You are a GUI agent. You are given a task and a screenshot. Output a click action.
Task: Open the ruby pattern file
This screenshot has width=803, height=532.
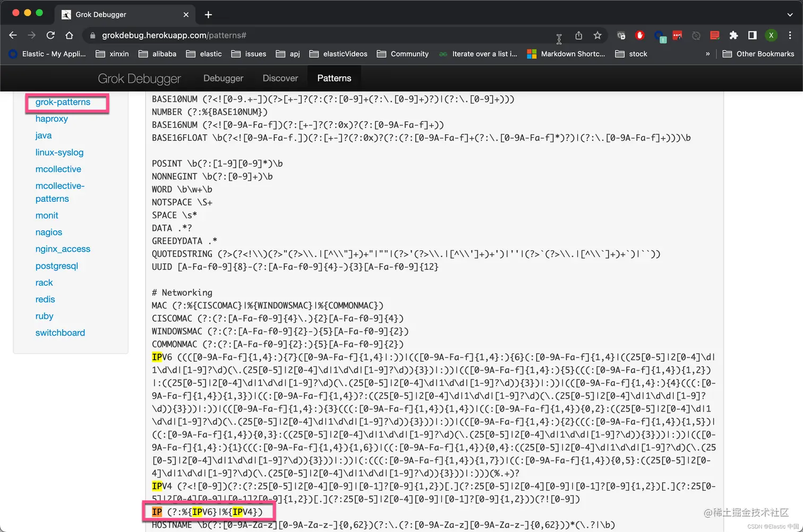click(45, 316)
